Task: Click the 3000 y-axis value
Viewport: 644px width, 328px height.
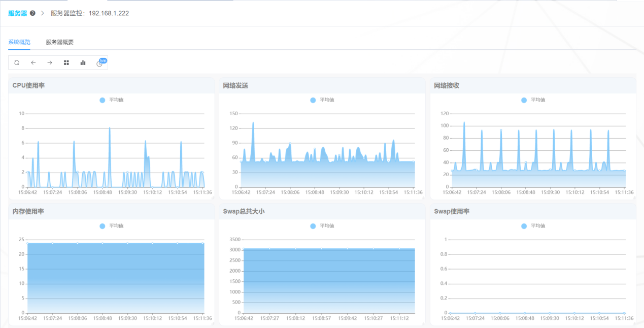Action: (x=234, y=250)
